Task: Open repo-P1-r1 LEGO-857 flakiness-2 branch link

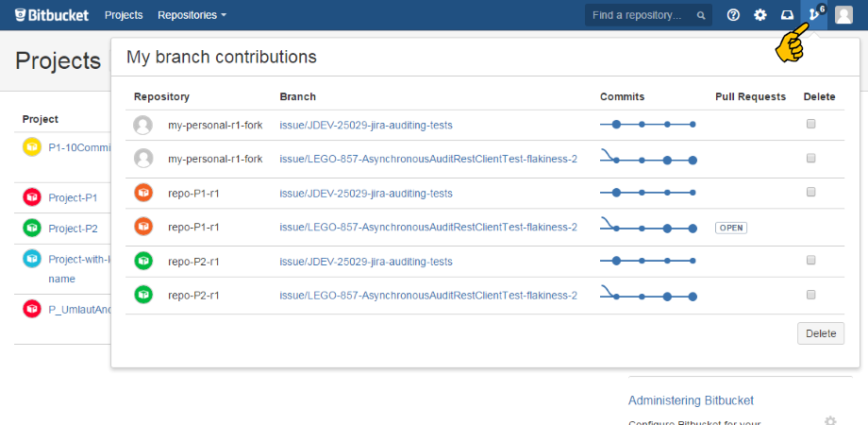Action: click(x=428, y=228)
